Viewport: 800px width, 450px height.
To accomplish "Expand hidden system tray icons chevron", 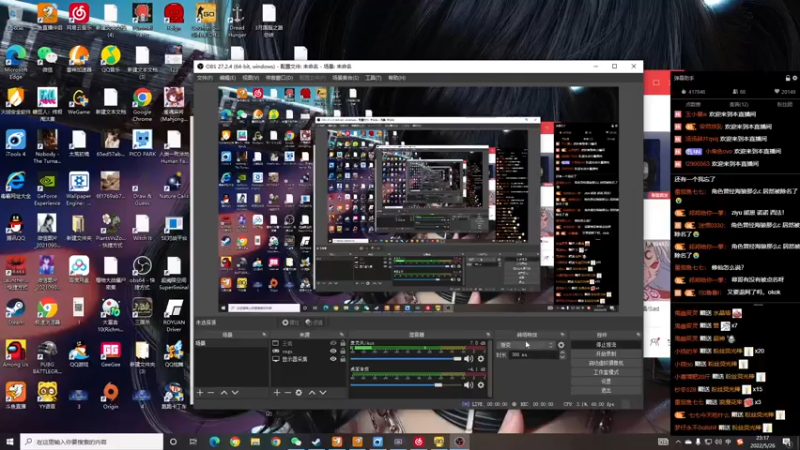I will 678,441.
